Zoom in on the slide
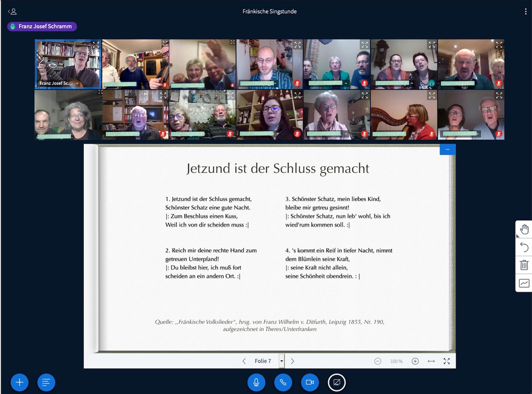The width and height of the screenshot is (532, 394). click(x=415, y=361)
